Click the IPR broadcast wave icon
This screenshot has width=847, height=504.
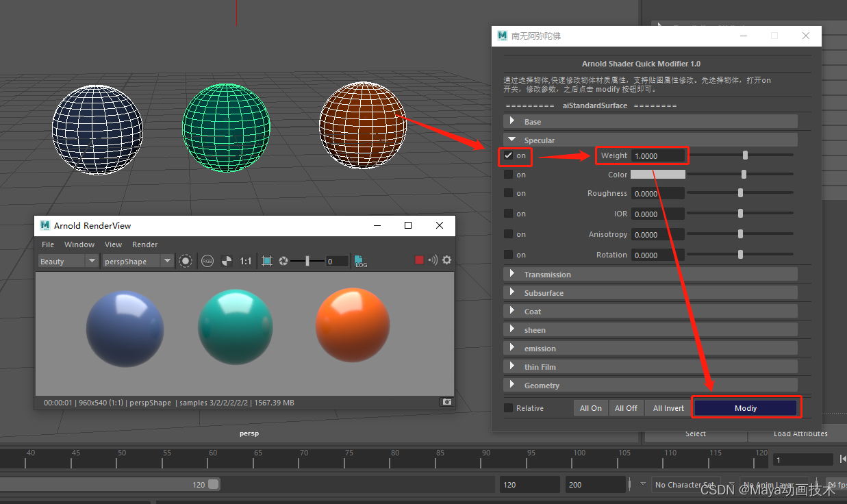pyautogui.click(x=433, y=260)
